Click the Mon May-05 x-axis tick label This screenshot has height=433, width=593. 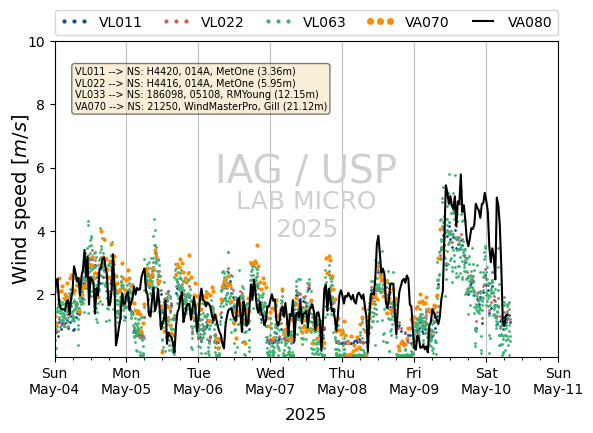click(126, 381)
